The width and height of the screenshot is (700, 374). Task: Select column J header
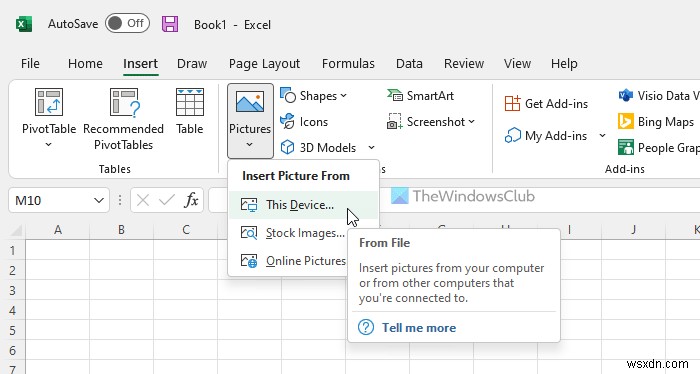(633, 230)
